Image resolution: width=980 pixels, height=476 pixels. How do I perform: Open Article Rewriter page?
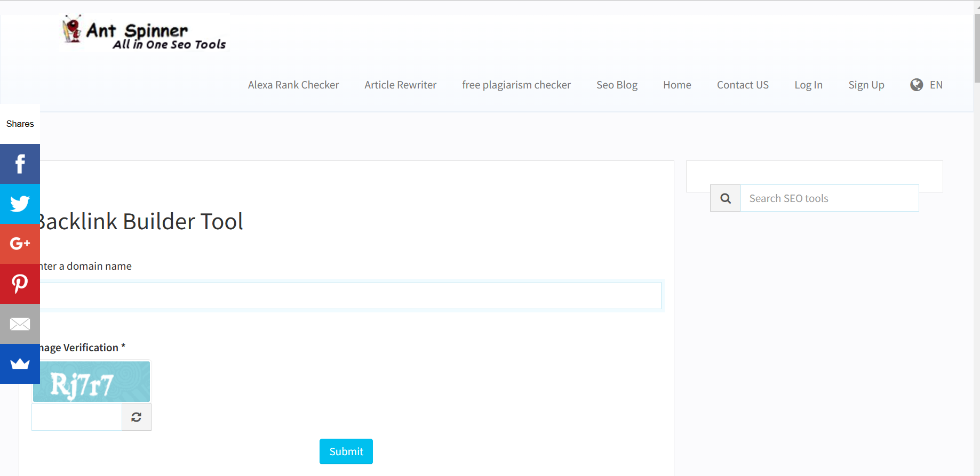click(x=401, y=85)
